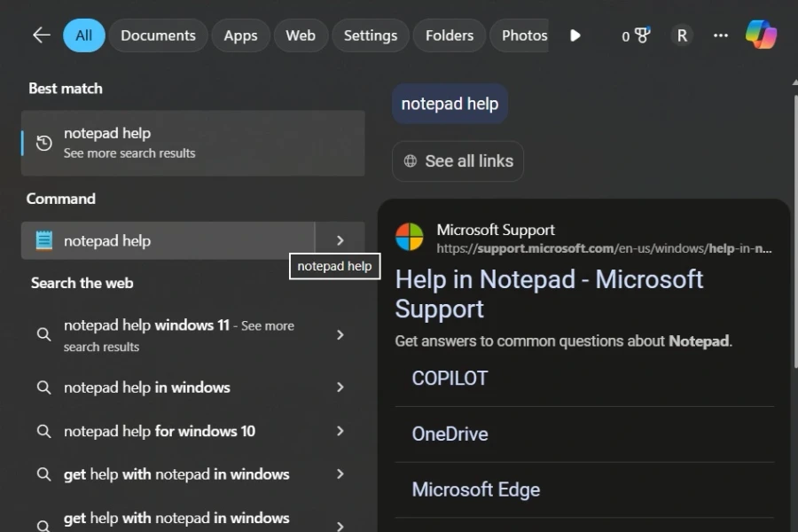Image resolution: width=798 pixels, height=532 pixels.
Task: Launch Copilot from the colorful icon
Action: 762,35
